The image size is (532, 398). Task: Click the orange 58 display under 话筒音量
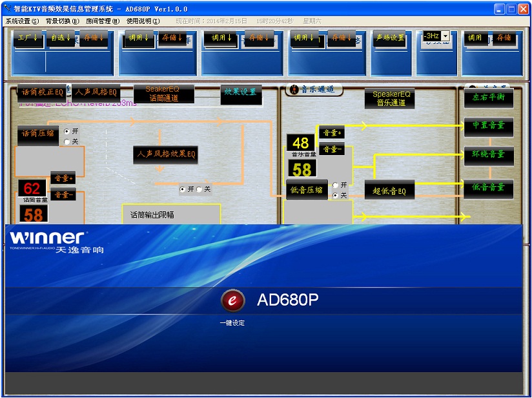(34, 215)
